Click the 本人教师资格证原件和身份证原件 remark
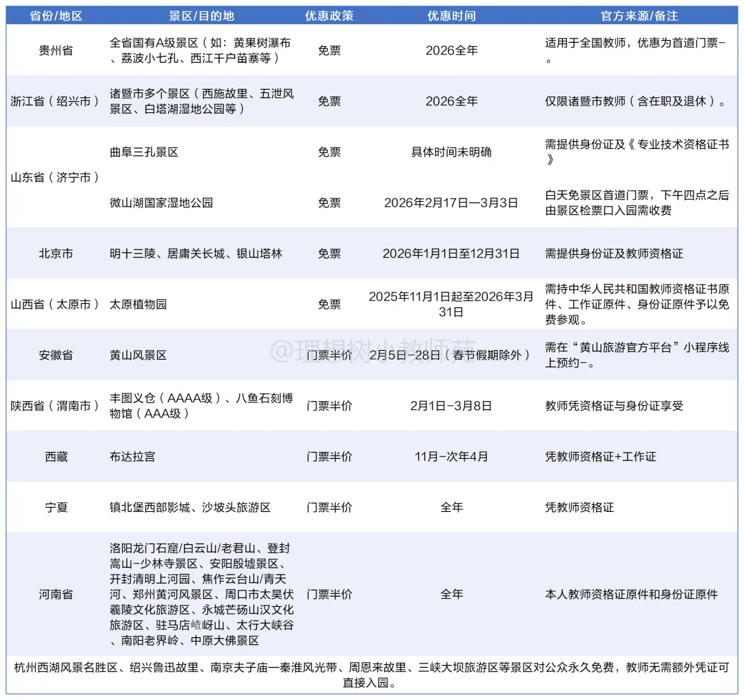This screenshot has height=700, width=744. coord(631,594)
